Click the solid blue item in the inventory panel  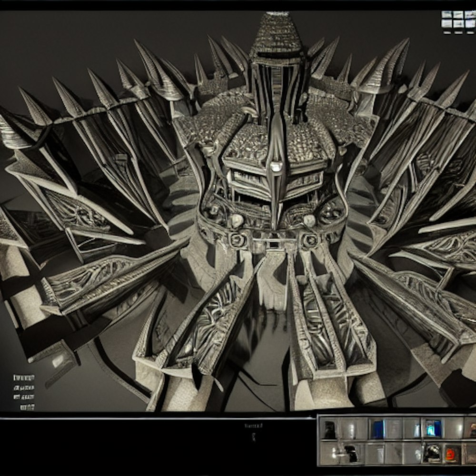pos(377,428)
